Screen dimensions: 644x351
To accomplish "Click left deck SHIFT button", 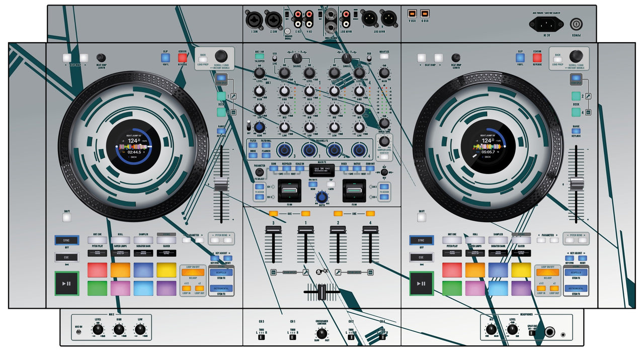I will 67,218.
